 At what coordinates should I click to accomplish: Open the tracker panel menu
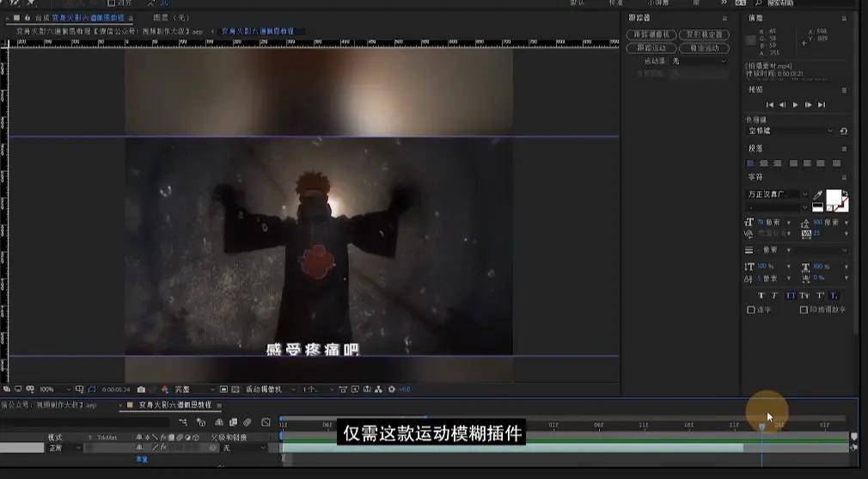point(724,18)
